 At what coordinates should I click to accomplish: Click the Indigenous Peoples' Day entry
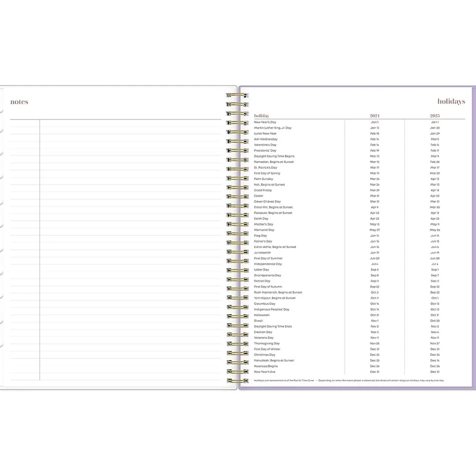click(x=271, y=309)
